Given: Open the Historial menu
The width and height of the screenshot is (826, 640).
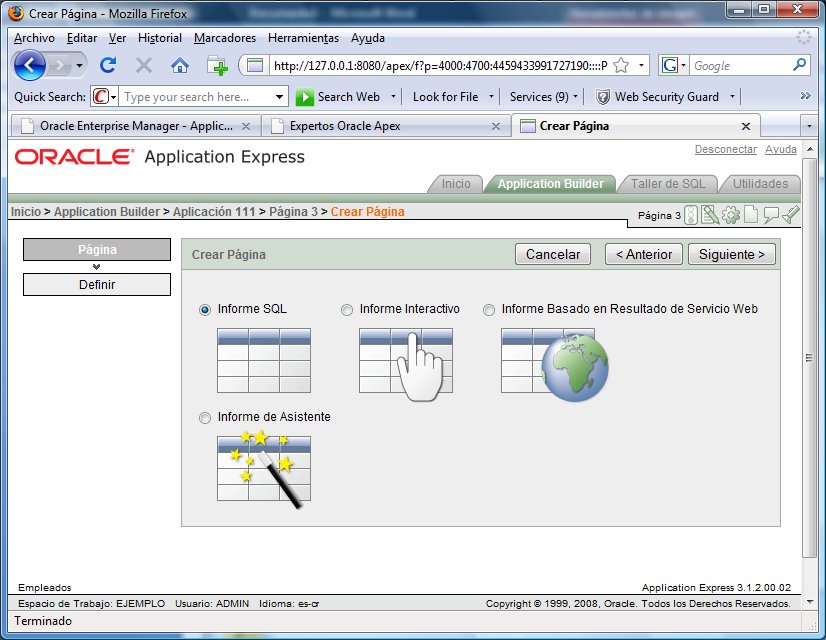Looking at the screenshot, I should click(x=160, y=38).
